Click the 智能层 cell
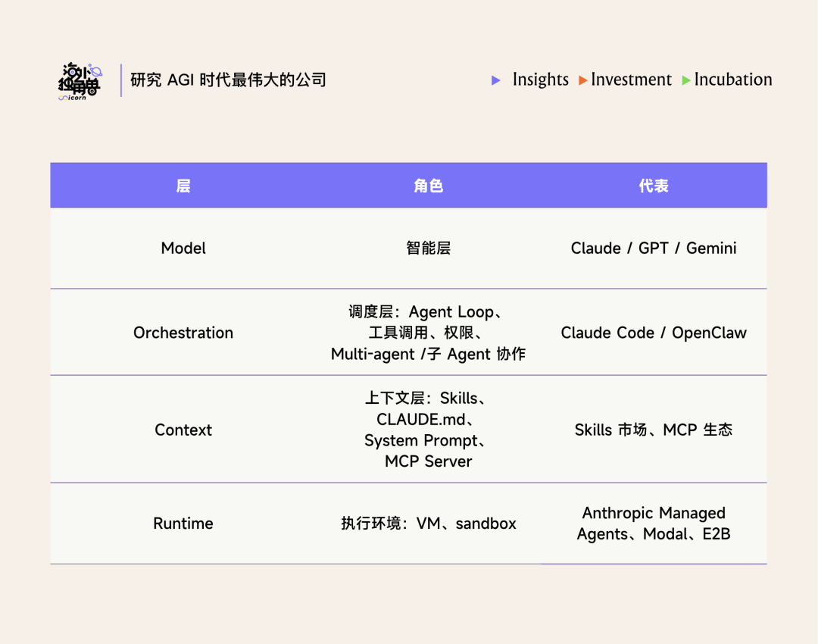 coord(429,249)
